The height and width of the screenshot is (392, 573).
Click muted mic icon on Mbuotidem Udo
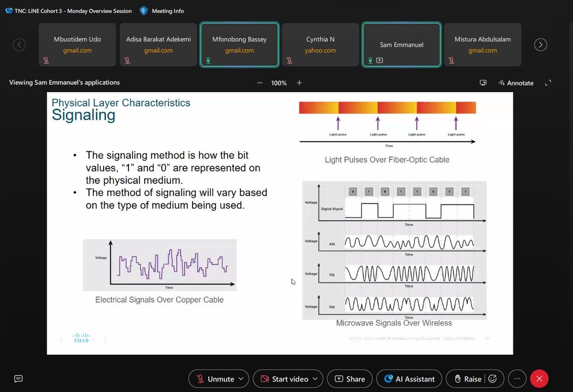pos(46,61)
